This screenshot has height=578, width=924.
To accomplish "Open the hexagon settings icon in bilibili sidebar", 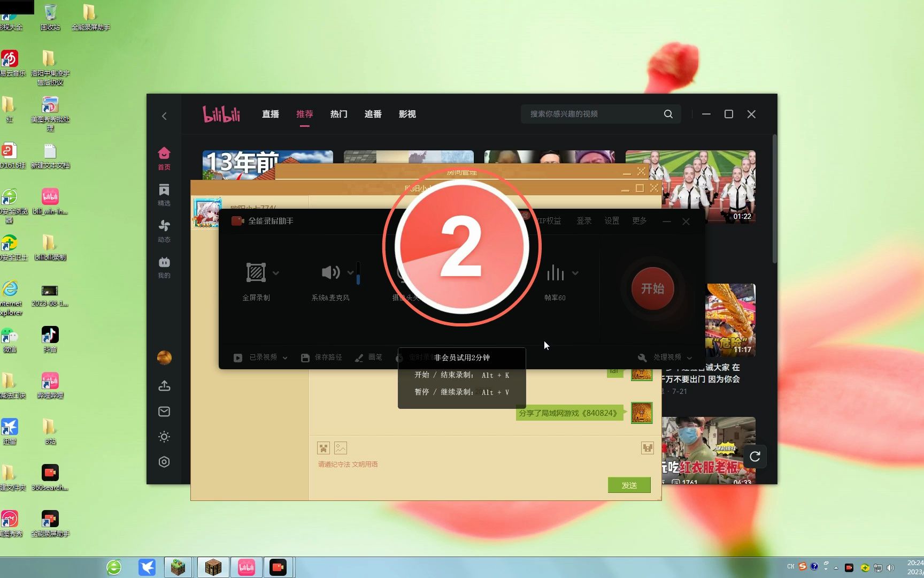I will pyautogui.click(x=164, y=462).
